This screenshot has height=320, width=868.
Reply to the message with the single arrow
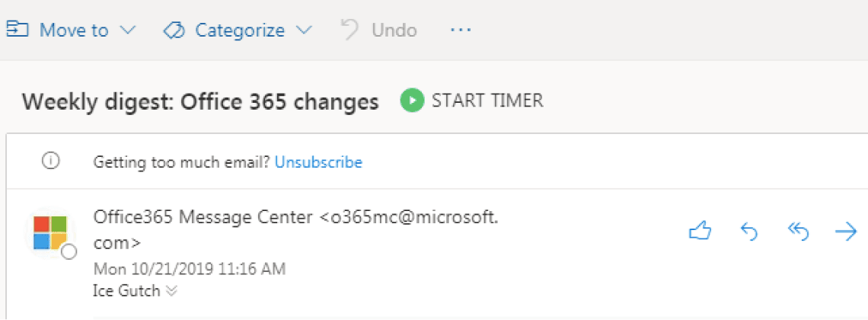coord(749,232)
